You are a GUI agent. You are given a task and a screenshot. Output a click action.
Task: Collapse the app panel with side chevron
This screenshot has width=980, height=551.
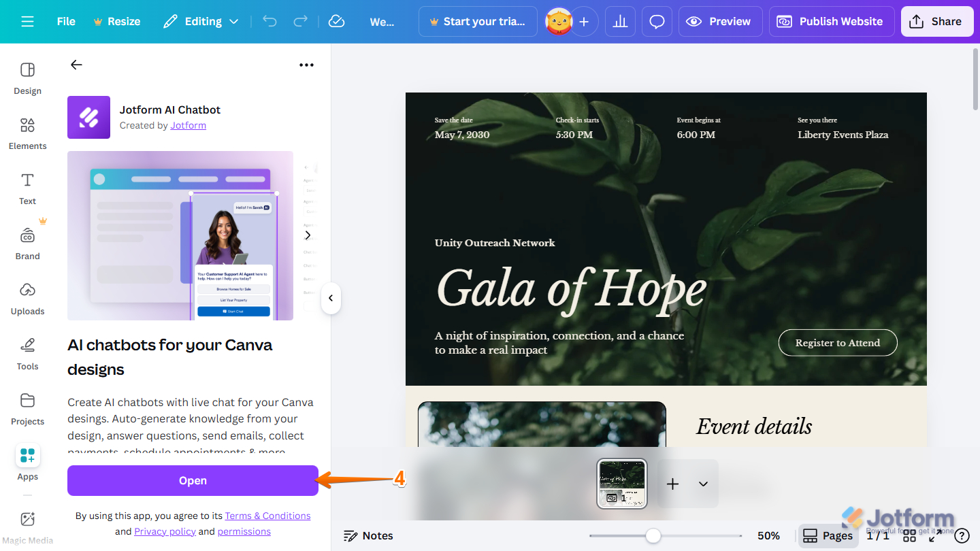point(331,298)
